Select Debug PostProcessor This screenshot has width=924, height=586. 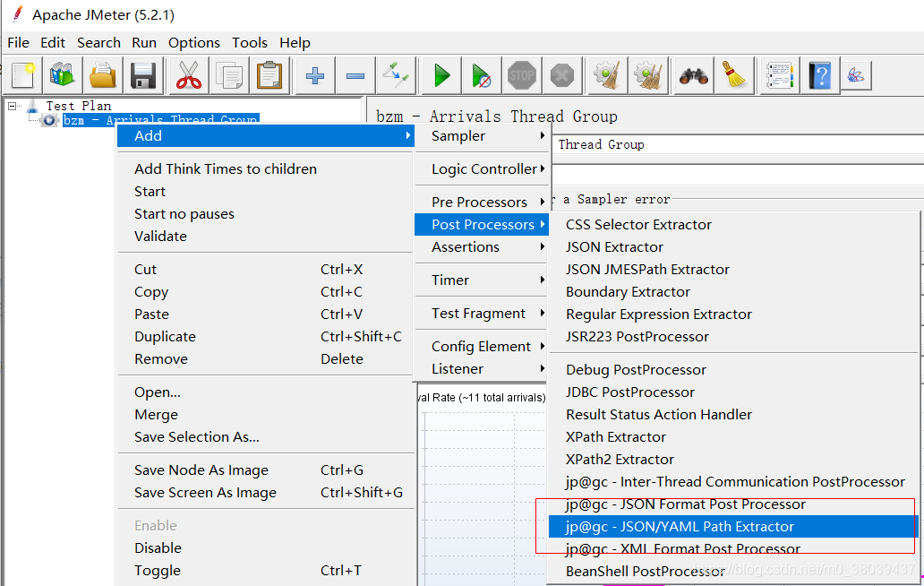point(733,370)
